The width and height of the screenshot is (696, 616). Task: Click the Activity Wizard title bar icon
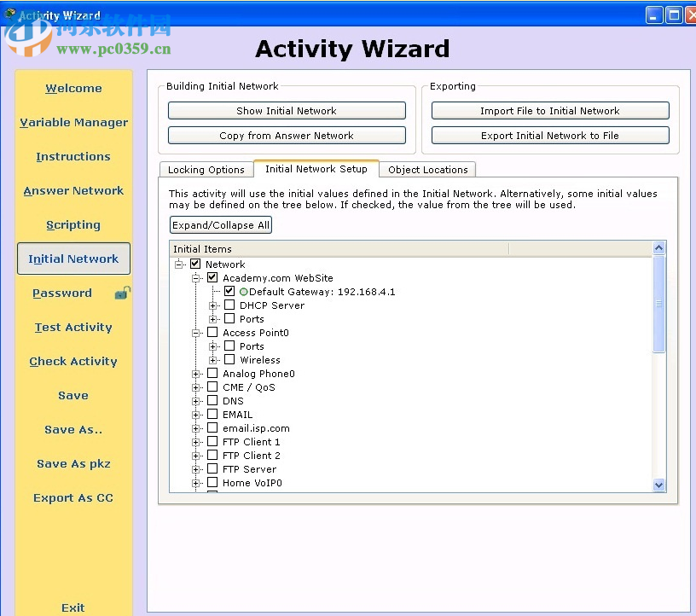[10, 14]
